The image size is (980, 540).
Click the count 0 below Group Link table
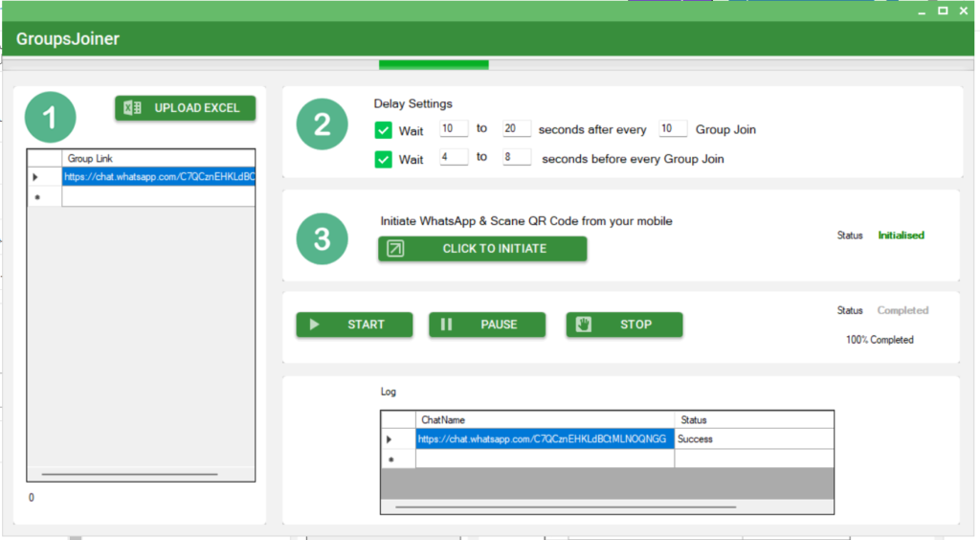pos(32,498)
